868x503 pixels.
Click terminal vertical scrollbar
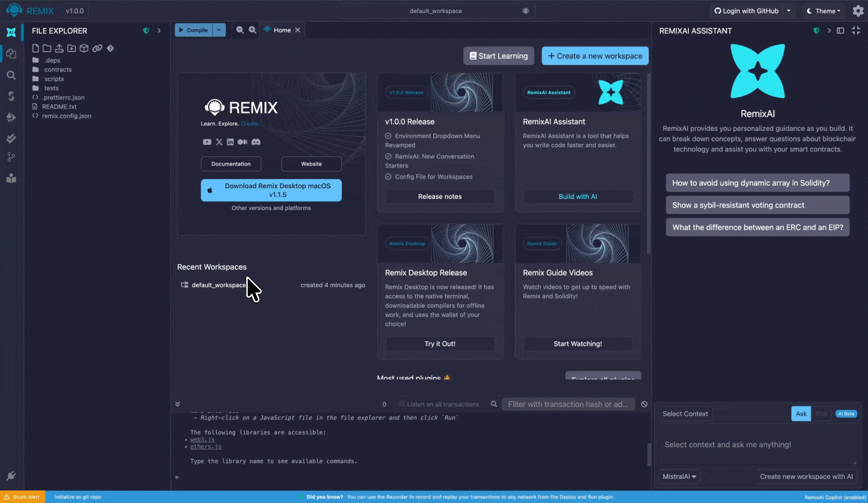(x=649, y=455)
